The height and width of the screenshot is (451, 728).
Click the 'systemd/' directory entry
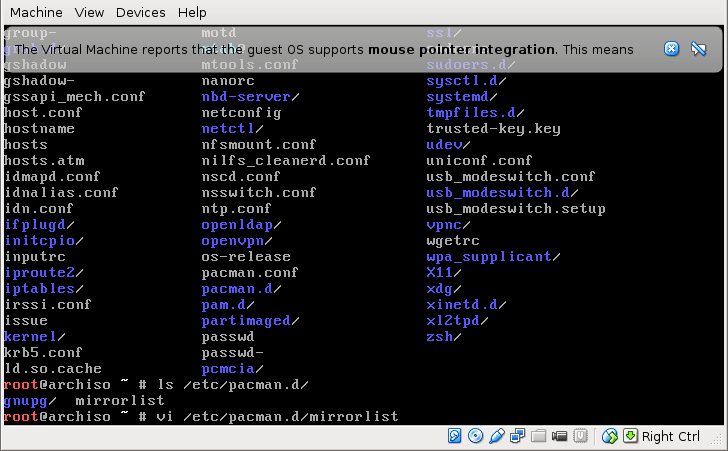(x=462, y=97)
